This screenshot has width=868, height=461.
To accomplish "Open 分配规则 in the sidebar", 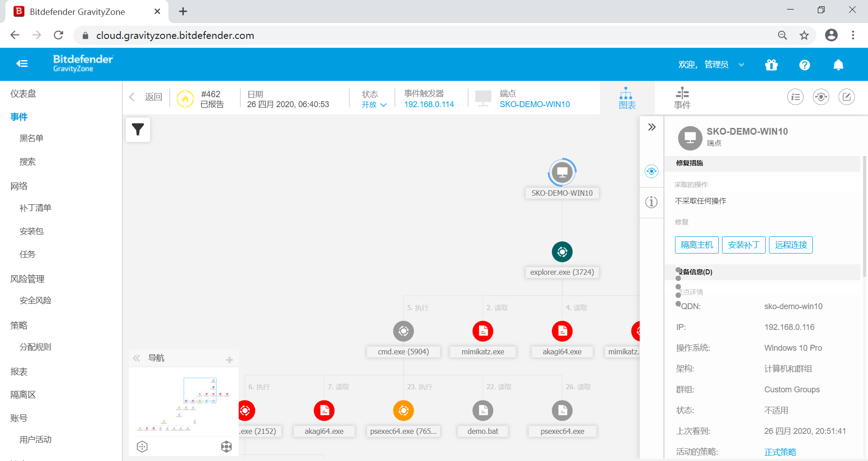I will click(x=36, y=347).
